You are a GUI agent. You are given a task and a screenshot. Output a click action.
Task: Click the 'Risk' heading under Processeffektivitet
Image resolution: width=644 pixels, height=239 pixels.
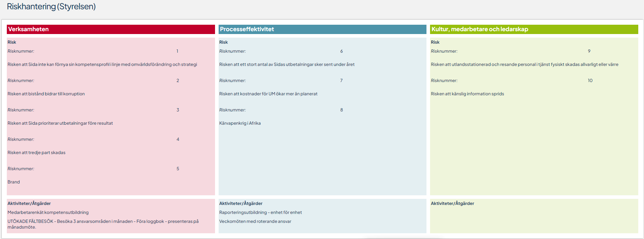pos(224,42)
